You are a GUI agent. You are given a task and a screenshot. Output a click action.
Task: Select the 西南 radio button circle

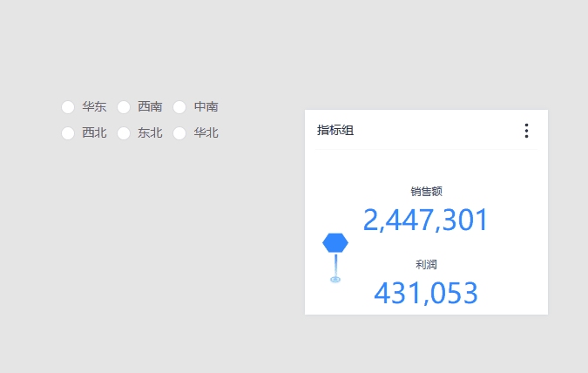[x=124, y=107]
